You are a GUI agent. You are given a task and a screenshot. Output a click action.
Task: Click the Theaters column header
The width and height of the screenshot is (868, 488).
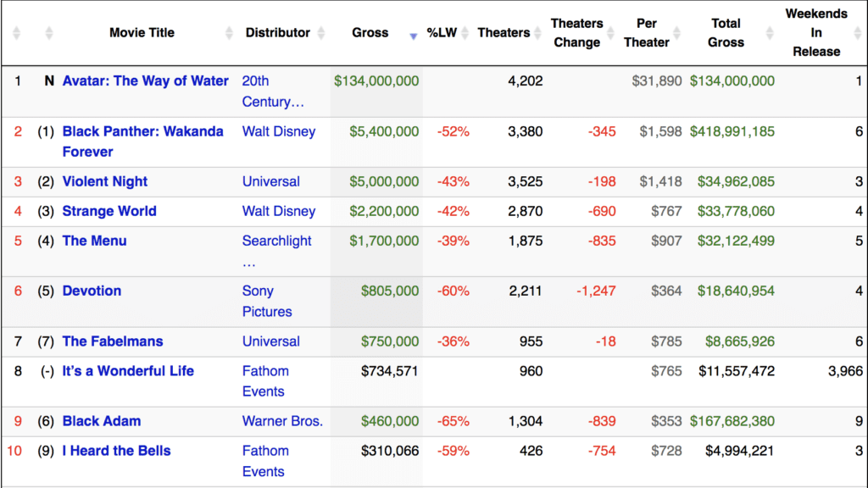point(504,33)
